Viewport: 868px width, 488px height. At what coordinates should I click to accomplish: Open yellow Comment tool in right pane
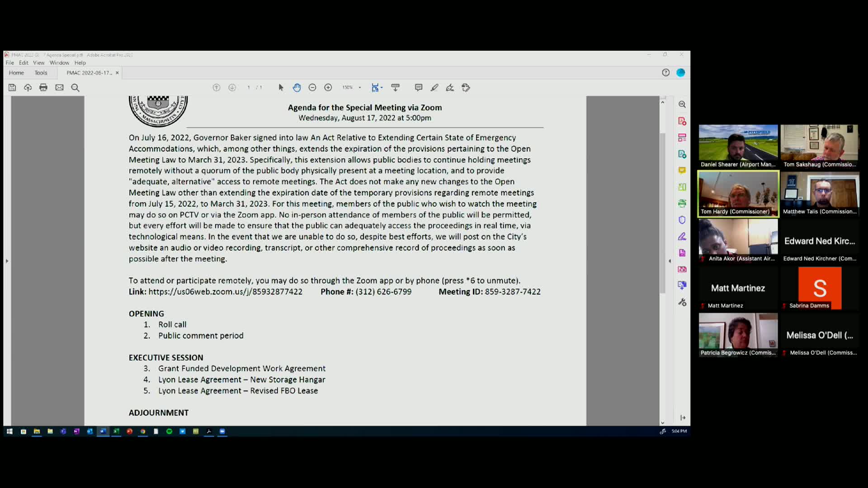coord(682,170)
